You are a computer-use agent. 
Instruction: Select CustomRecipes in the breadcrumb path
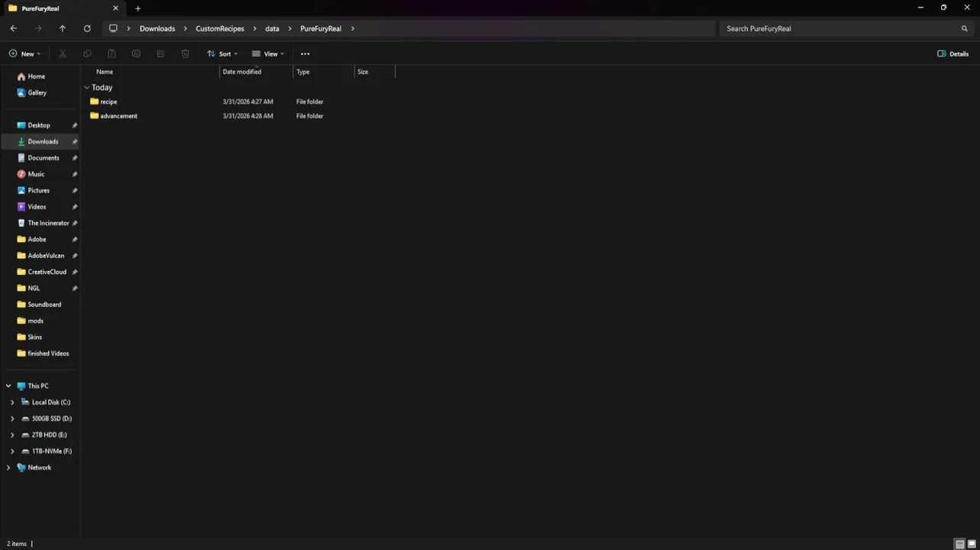[220, 28]
